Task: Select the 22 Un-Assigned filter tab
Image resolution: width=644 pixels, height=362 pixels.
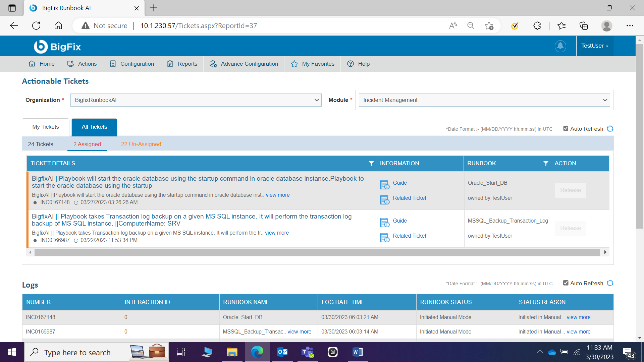Action: tap(141, 144)
